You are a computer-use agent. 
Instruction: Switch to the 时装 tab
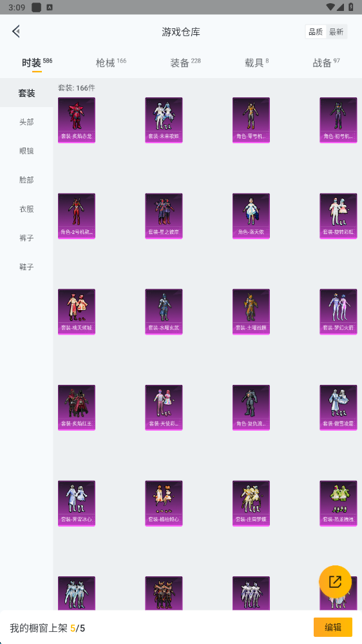(37, 63)
